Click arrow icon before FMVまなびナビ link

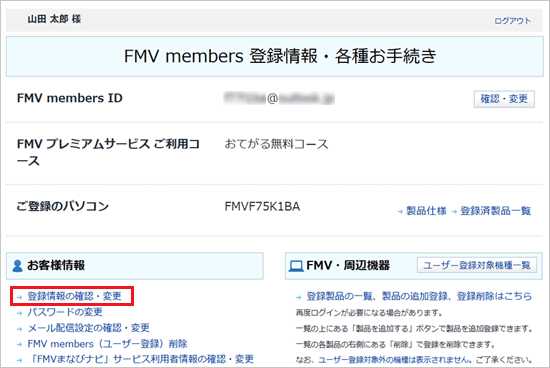(20, 360)
